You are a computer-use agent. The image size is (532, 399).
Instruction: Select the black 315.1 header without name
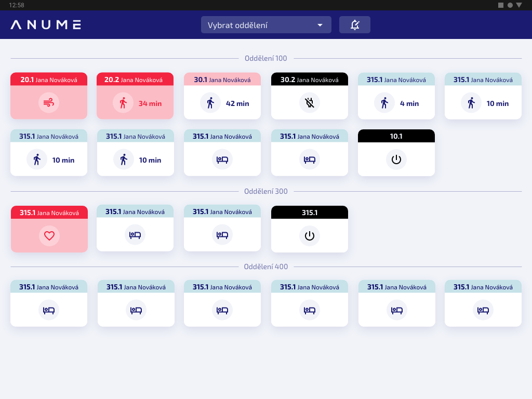[x=310, y=212]
